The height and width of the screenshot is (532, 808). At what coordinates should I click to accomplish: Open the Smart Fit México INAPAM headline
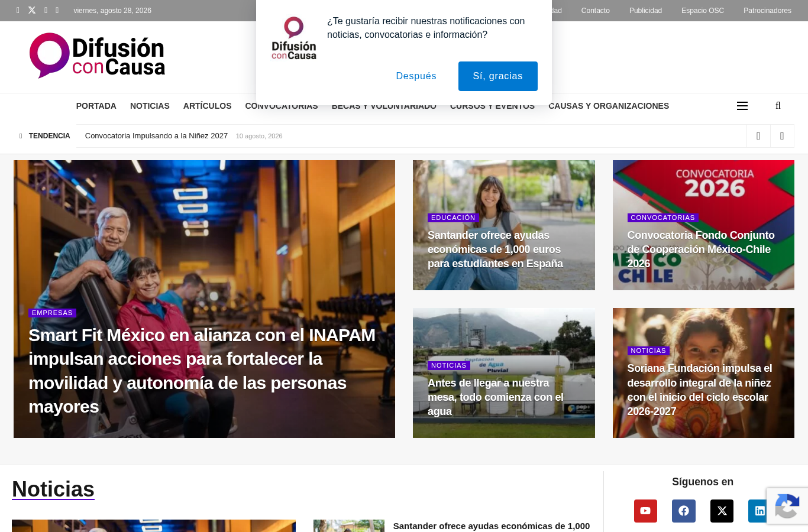202,371
